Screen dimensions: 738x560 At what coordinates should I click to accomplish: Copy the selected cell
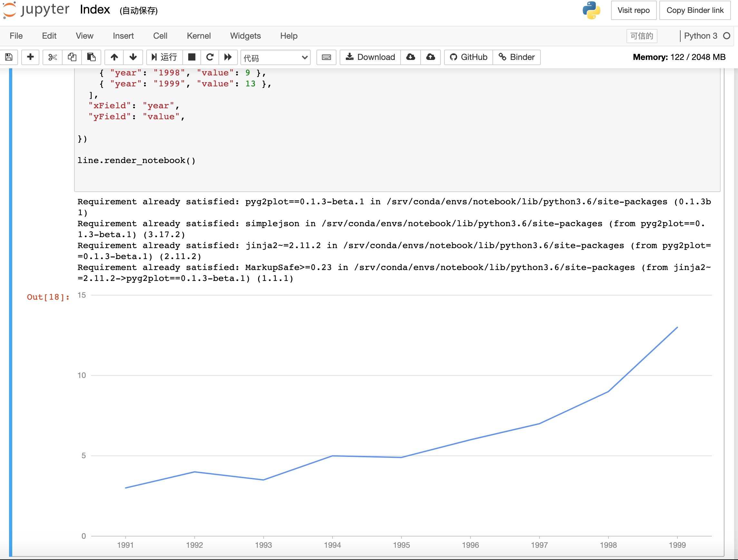point(72,57)
